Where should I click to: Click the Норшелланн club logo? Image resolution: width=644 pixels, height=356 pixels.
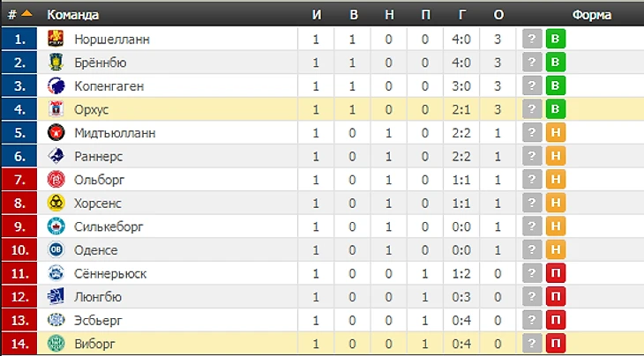(x=56, y=39)
